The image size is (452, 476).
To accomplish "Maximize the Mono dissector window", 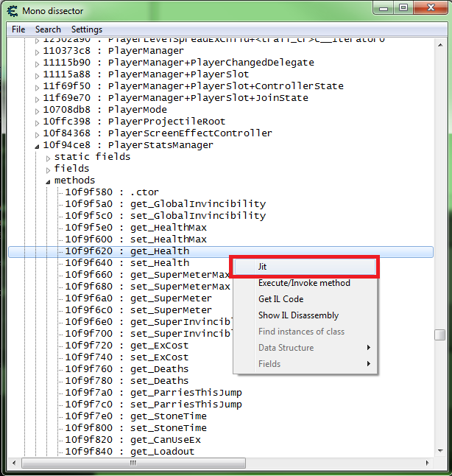I will (403, 8).
